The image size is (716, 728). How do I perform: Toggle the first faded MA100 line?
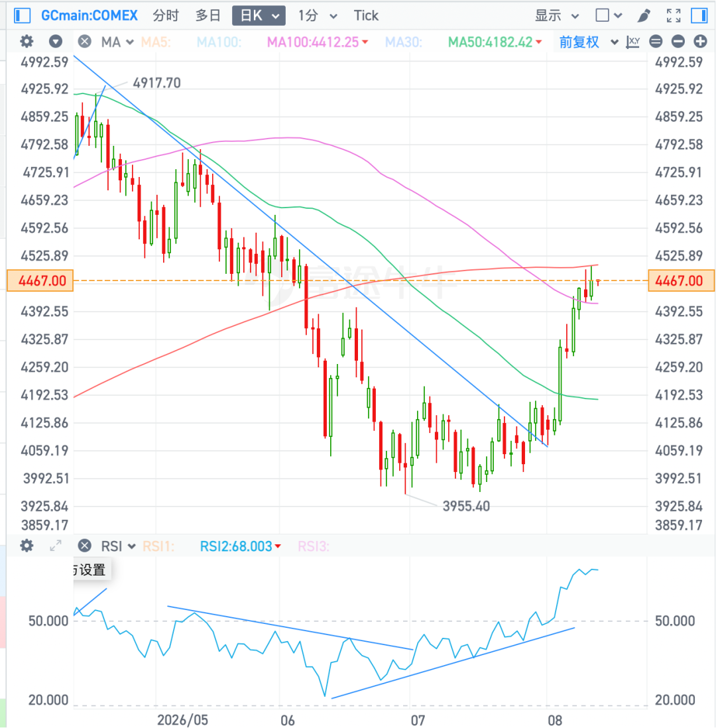219,42
